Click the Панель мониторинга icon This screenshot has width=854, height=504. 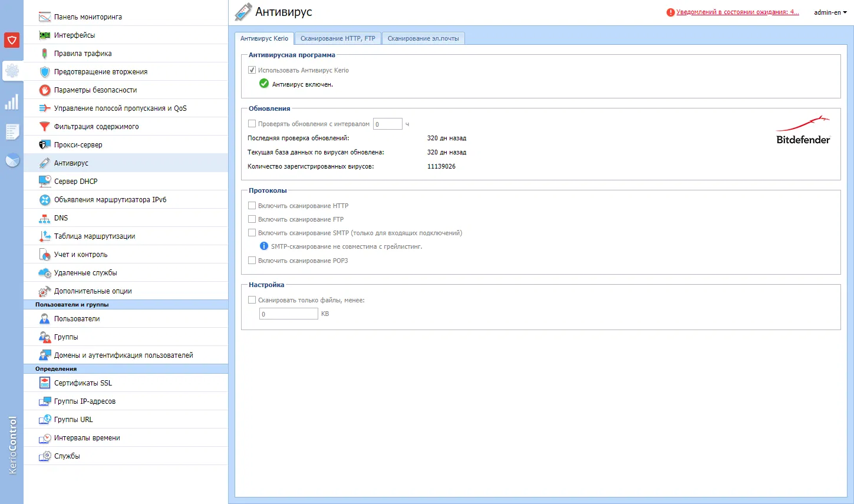[45, 17]
